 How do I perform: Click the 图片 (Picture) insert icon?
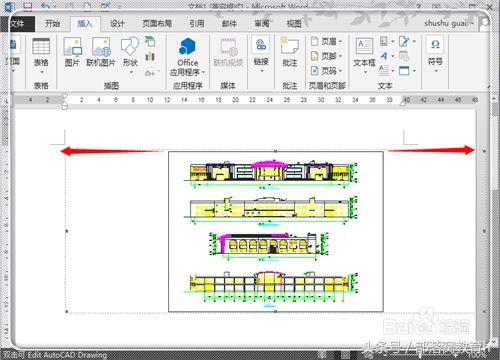point(72,47)
